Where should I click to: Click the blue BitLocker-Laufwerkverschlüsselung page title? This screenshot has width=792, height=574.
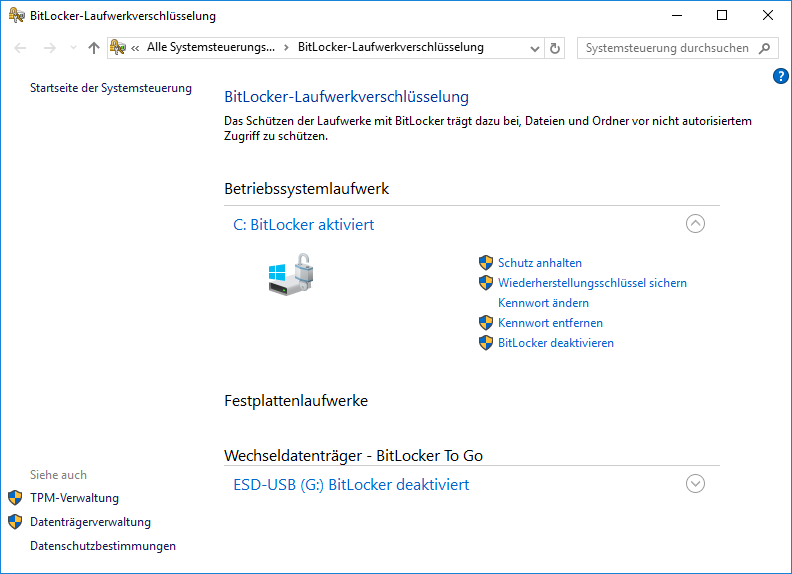point(346,97)
